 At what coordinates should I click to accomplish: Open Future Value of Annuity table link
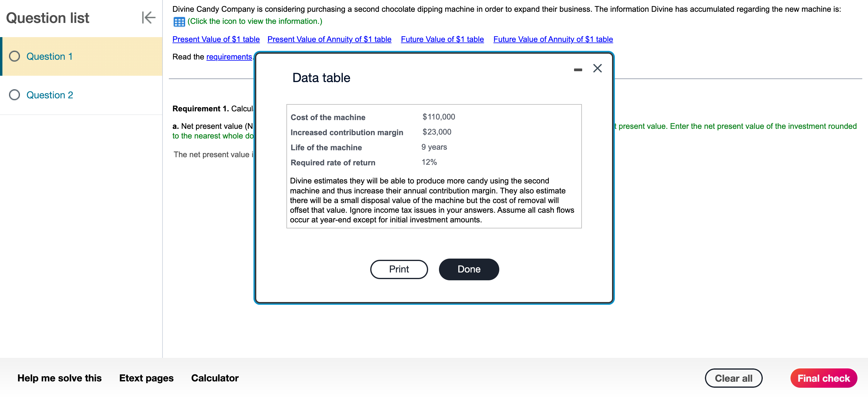553,40
